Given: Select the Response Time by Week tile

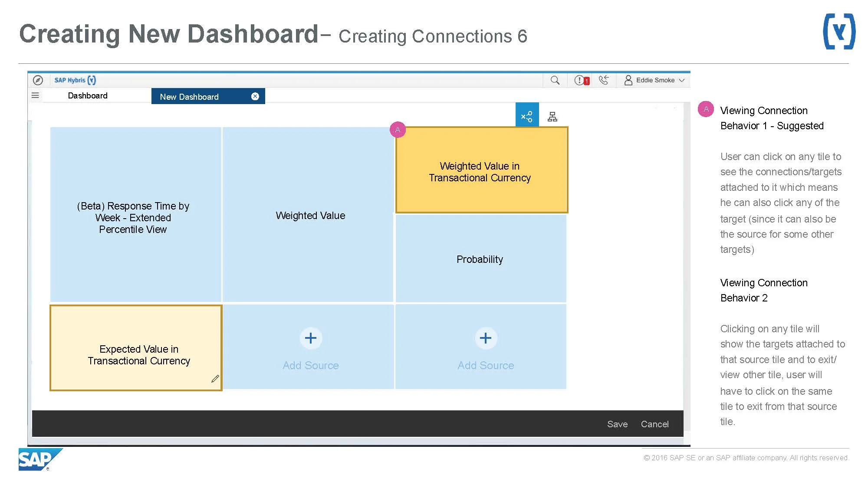Looking at the screenshot, I should tap(136, 214).
